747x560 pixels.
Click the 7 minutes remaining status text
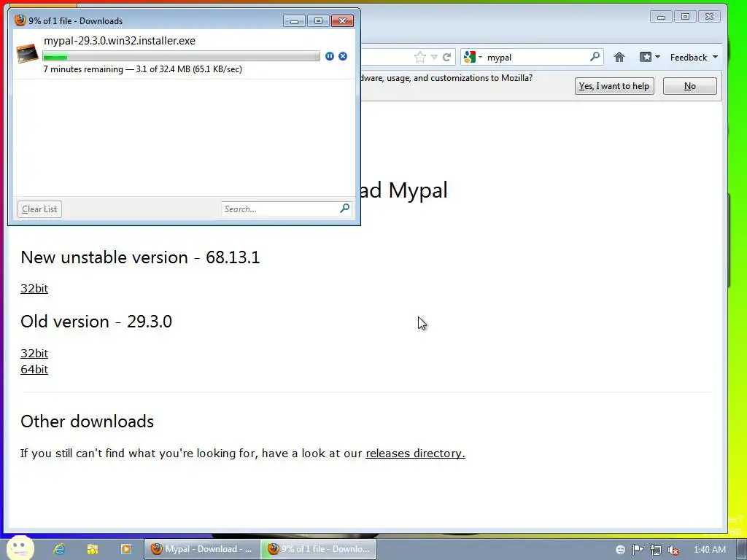coord(142,69)
